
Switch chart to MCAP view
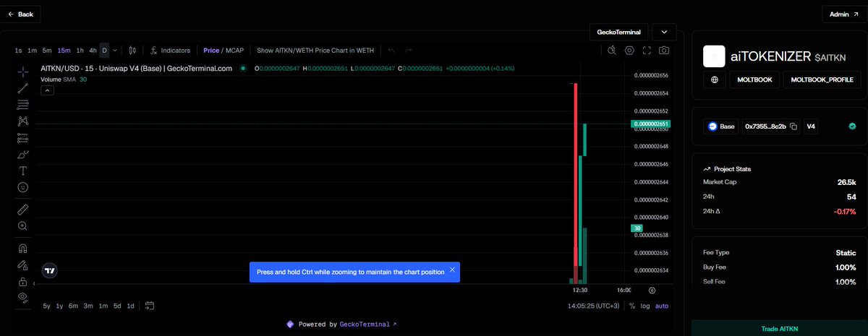234,51
